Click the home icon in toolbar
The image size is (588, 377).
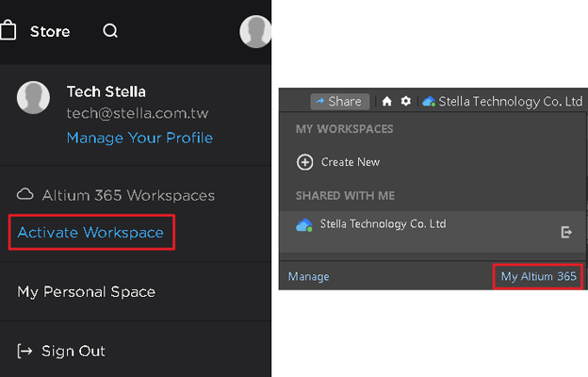[386, 102]
